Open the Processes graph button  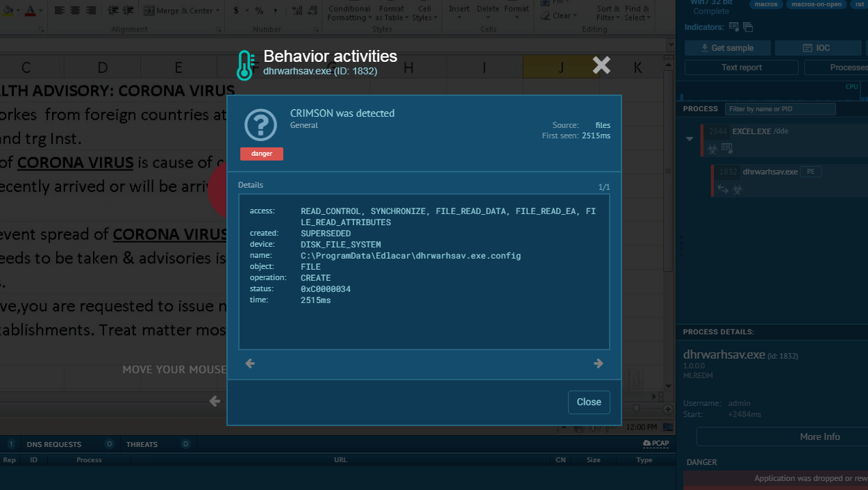[x=836, y=67]
